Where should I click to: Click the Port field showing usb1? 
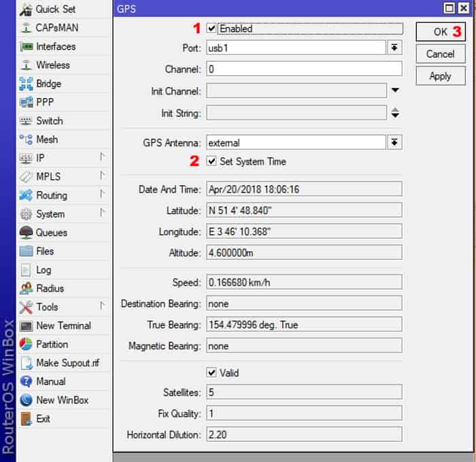coord(296,48)
